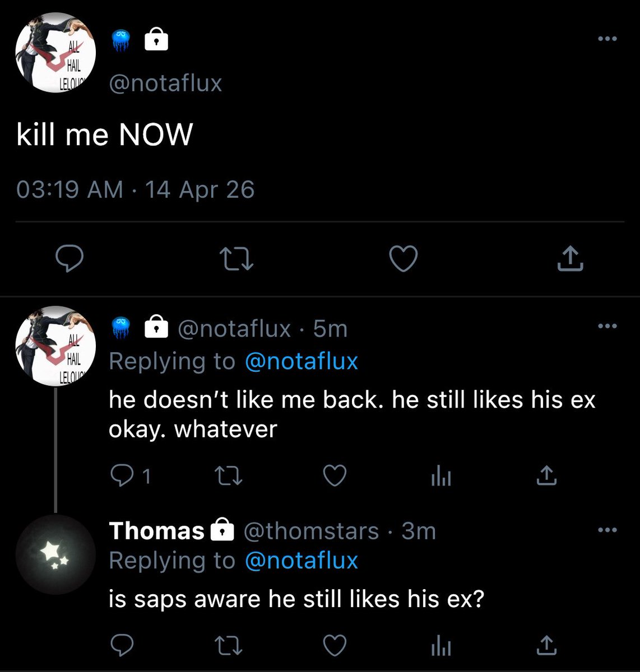This screenshot has height=672, width=640.
Task: Like Thomas's reply tweet
Action: 335,646
